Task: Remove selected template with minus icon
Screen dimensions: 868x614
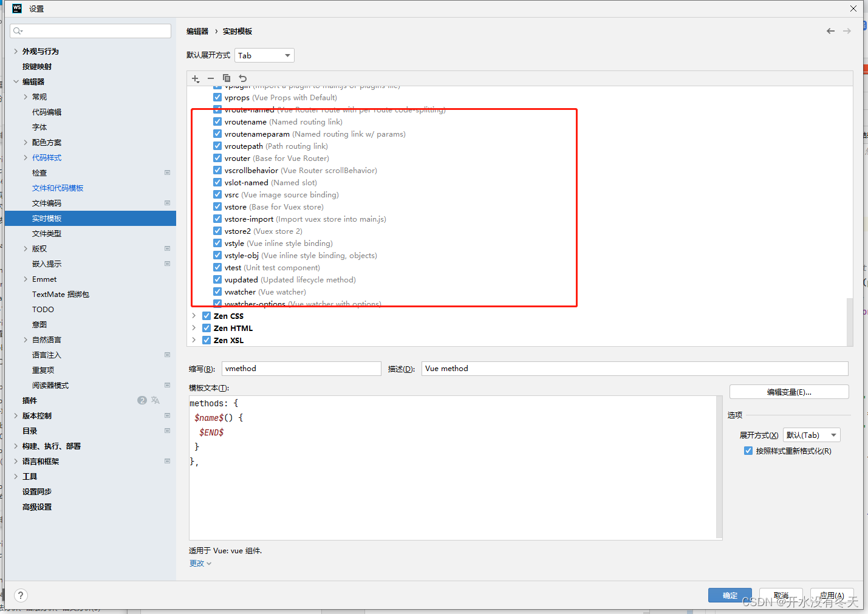Action: point(211,78)
